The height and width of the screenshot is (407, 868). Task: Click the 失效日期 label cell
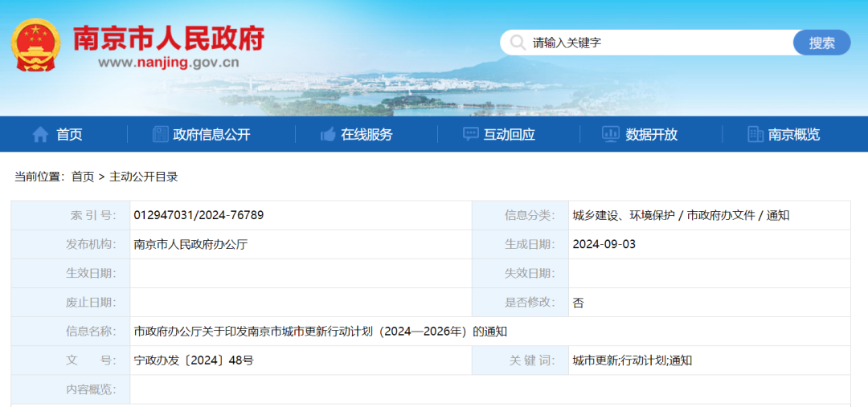[x=520, y=273]
